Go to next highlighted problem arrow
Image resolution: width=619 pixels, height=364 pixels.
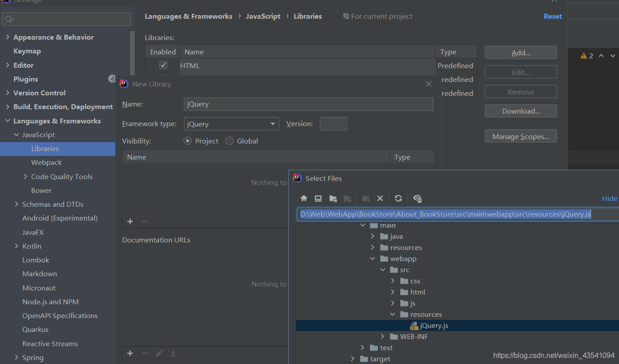pos(613,56)
